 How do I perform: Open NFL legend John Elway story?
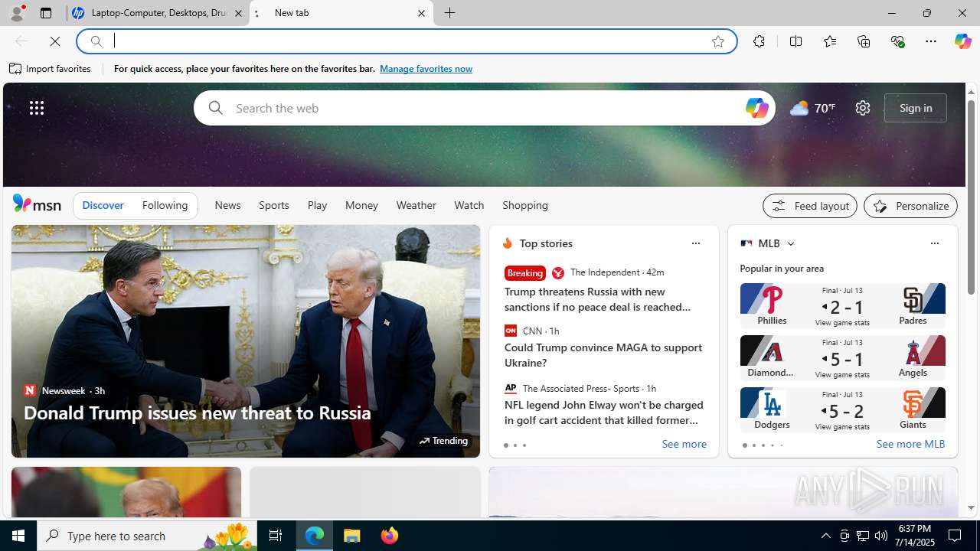603,412
